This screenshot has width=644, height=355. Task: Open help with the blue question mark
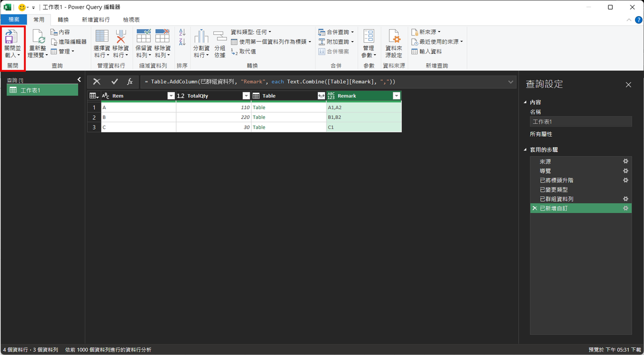[x=638, y=20]
